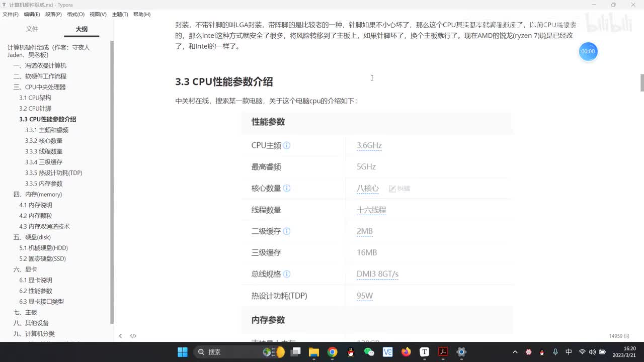Click the document vertical scrollbar thumb

641,83
